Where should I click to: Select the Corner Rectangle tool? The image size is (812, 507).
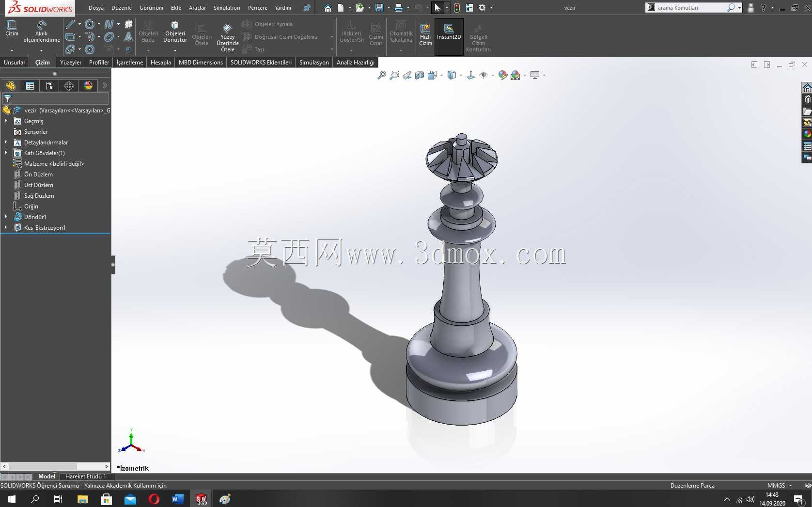coord(70,37)
